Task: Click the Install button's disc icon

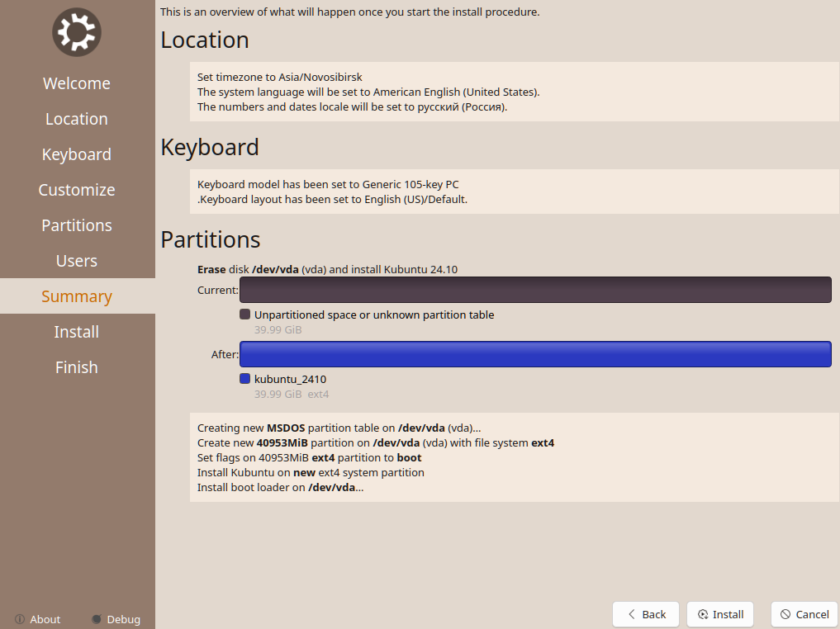Action: (x=703, y=614)
